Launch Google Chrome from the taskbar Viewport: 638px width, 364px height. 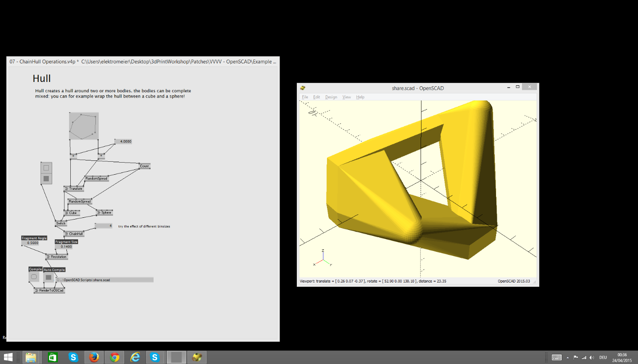(115, 357)
